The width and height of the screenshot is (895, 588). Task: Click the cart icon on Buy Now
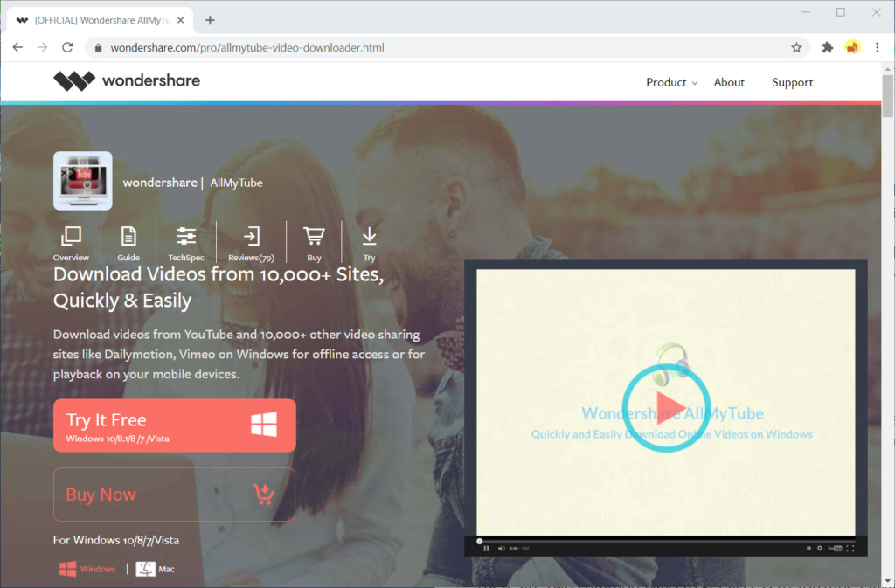264,494
